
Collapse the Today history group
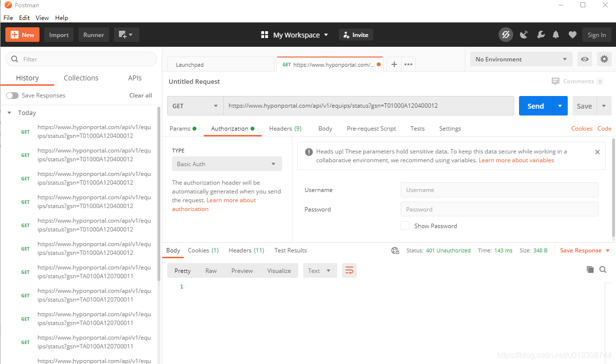(x=9, y=113)
